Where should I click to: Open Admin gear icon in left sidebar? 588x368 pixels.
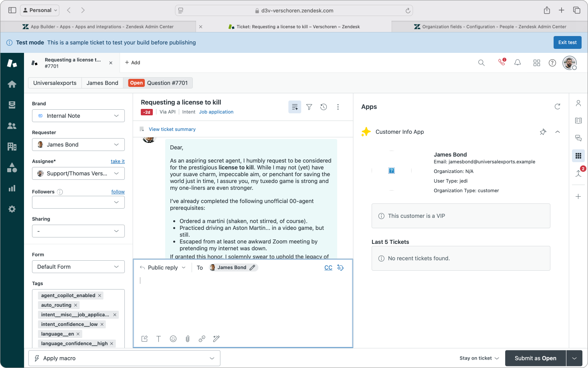12,209
